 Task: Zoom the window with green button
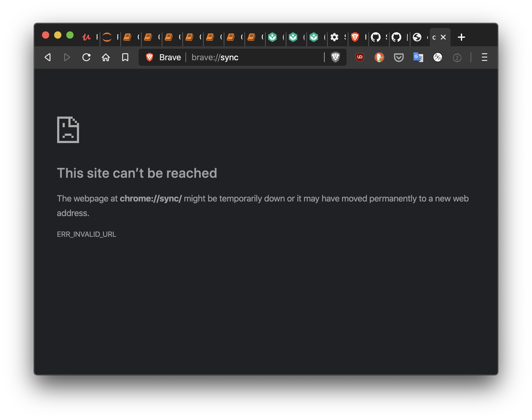70,35
